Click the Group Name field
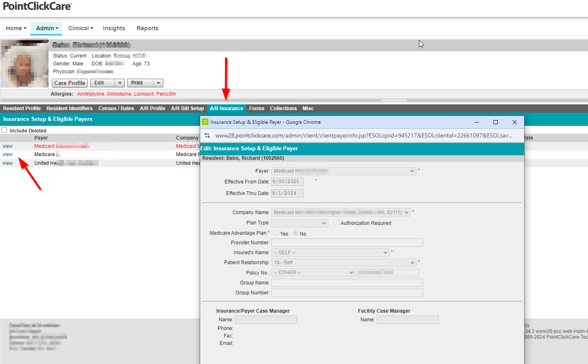Screen dimensions: 588x364 [x=347, y=283]
